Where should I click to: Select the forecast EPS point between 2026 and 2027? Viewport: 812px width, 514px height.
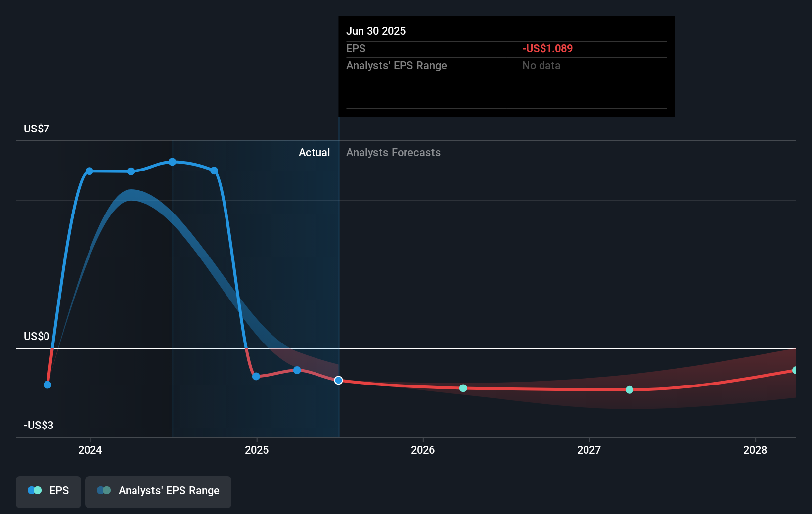(x=463, y=388)
